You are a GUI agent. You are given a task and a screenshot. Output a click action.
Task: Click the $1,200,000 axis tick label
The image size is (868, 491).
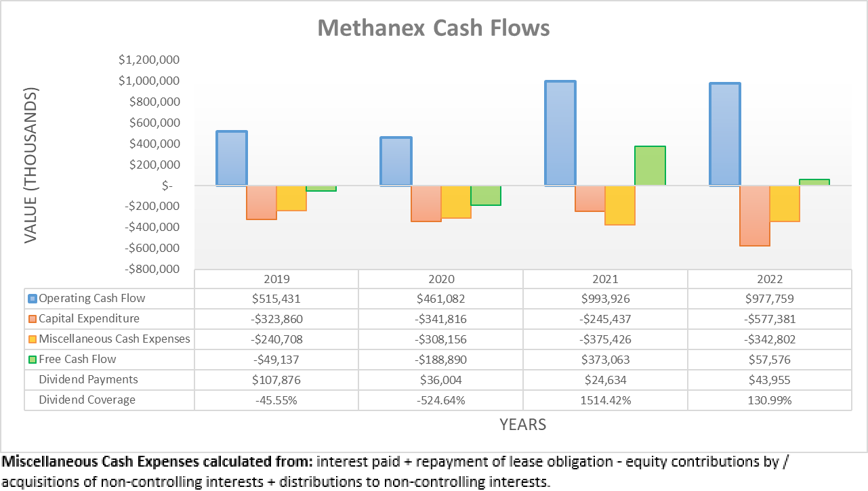pos(148,60)
